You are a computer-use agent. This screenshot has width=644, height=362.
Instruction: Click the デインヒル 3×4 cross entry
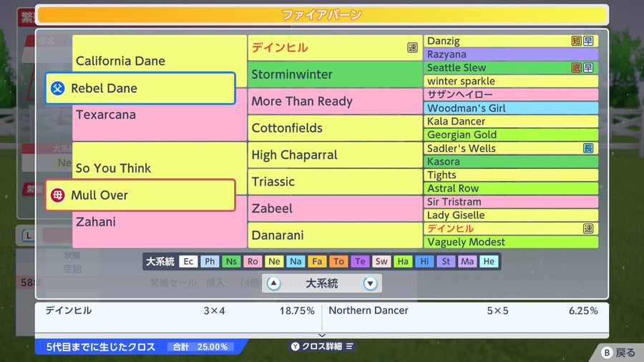180,310
